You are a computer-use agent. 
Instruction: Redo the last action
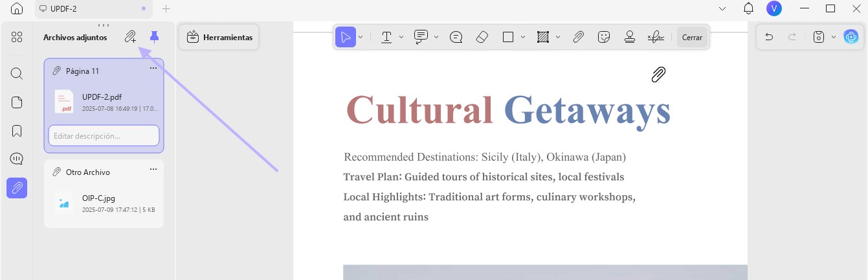point(792,37)
